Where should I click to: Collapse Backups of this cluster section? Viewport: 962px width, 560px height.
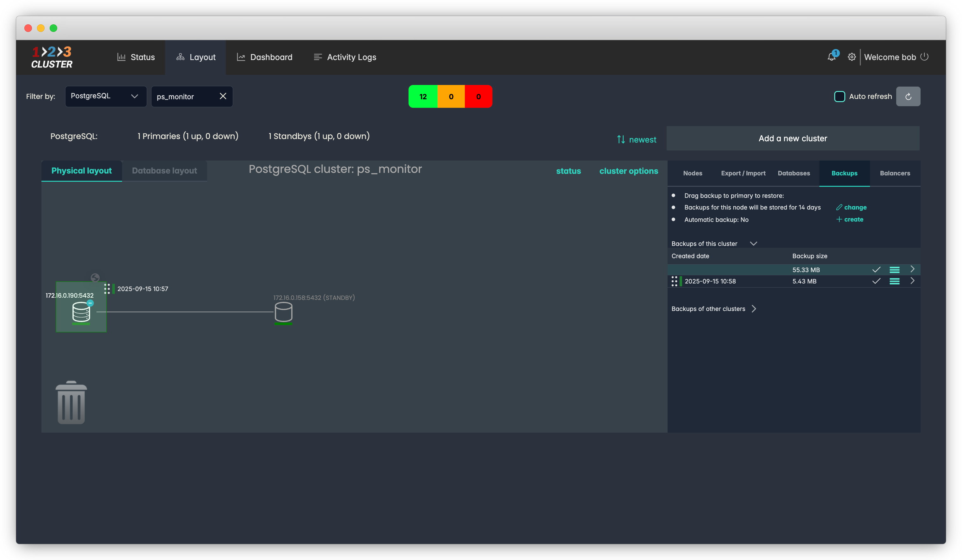point(753,243)
